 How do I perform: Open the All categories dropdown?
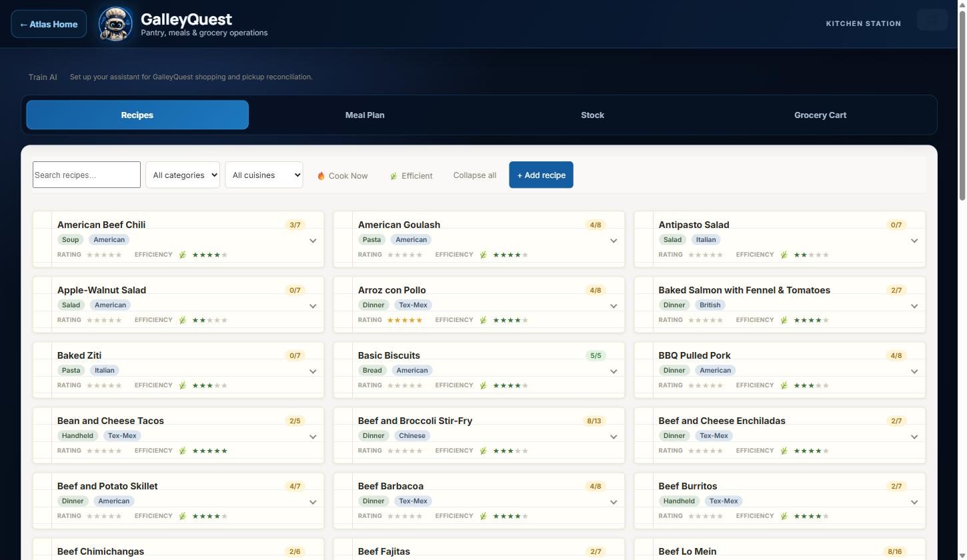pyautogui.click(x=183, y=175)
